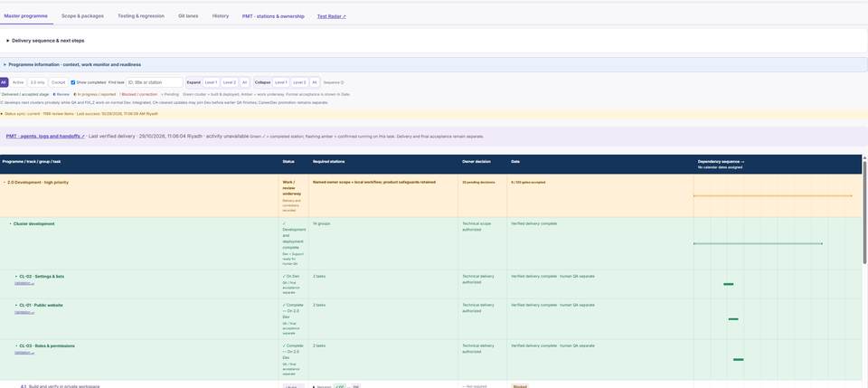Click '2 tasks' in the CL-02 row
Screen dimensions: 868x388
(x=319, y=276)
